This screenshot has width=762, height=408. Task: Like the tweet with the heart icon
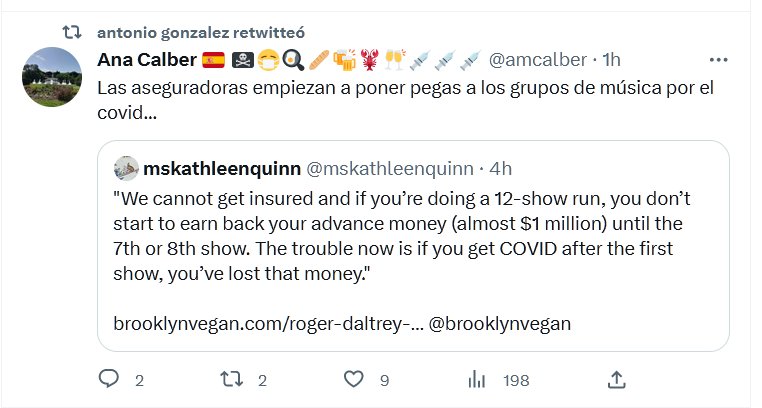[353, 379]
